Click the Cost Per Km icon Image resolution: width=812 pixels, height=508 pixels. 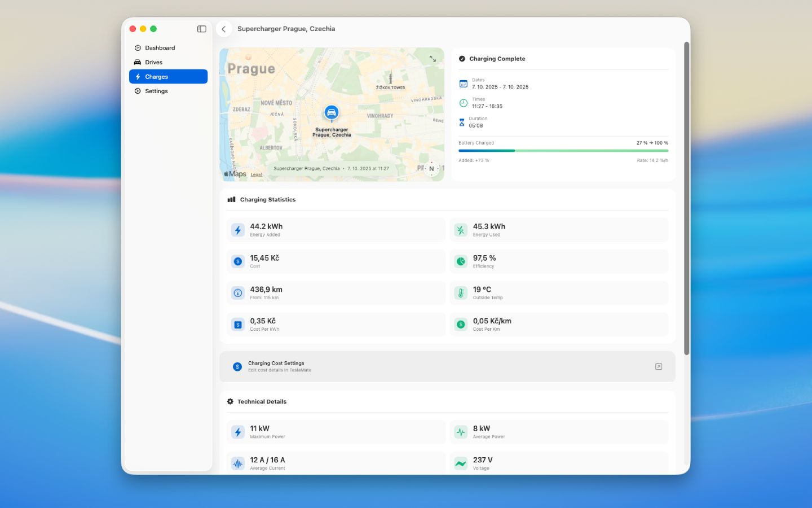[x=461, y=325]
